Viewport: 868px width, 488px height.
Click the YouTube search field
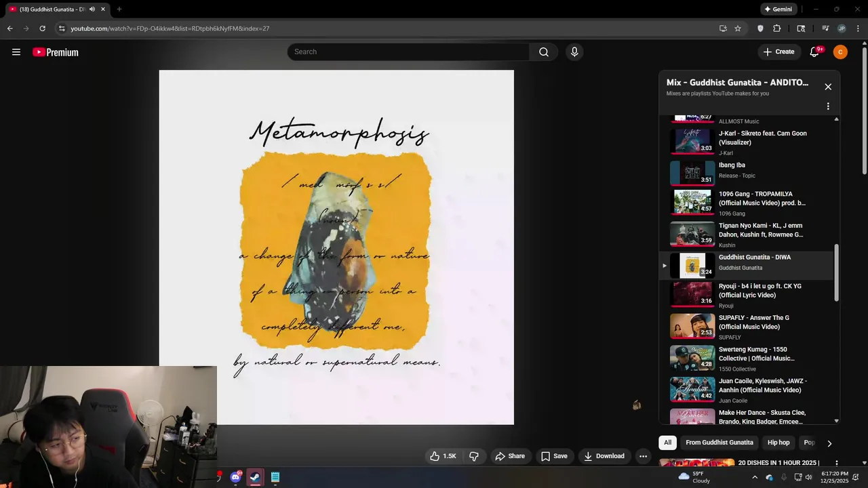[408, 52]
